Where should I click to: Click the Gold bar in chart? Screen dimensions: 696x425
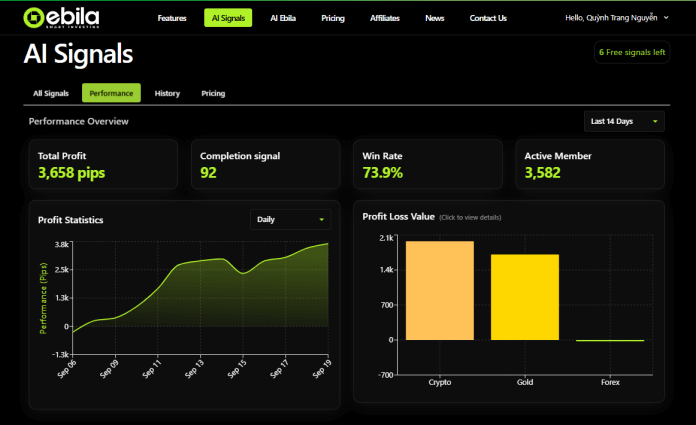[524, 298]
